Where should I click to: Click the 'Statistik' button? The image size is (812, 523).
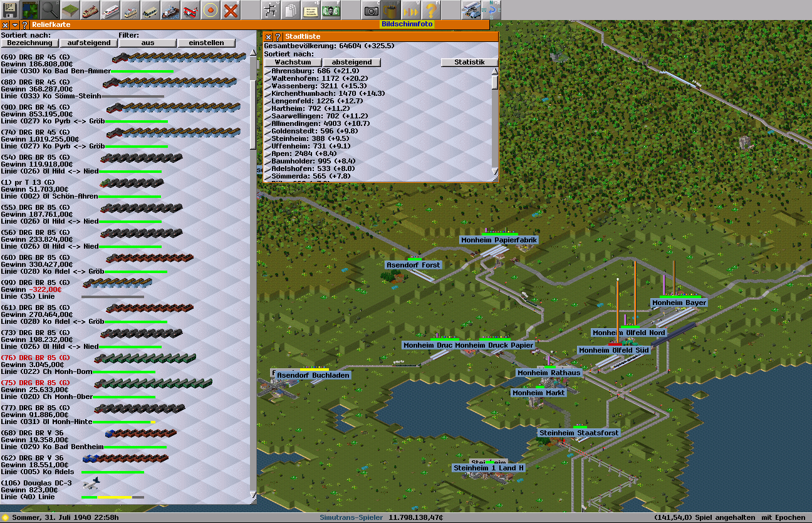point(469,62)
